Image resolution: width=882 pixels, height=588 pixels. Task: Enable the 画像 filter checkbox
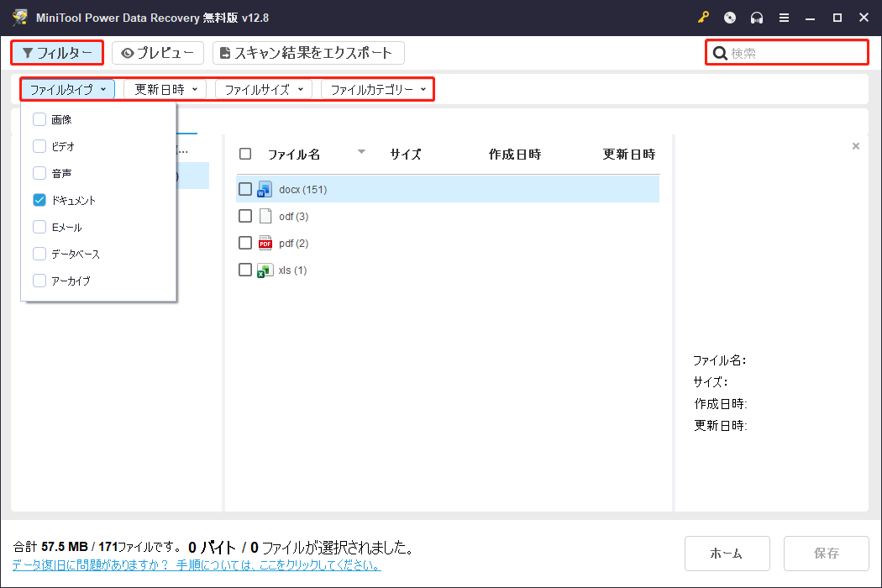pyautogui.click(x=39, y=119)
